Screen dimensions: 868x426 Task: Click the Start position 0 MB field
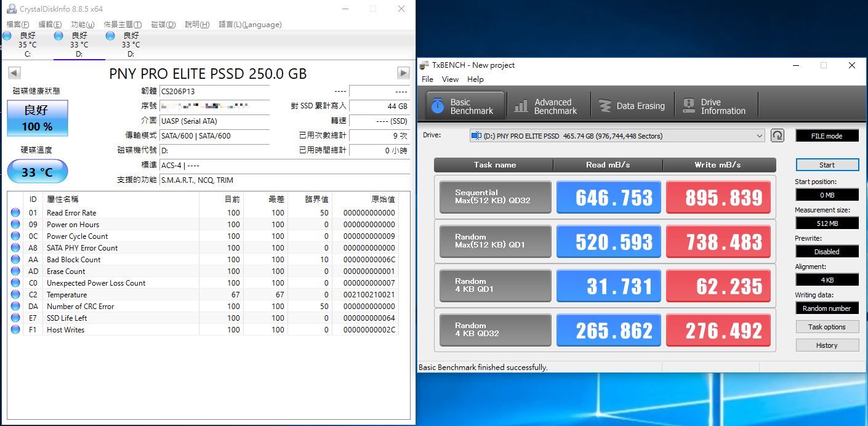pos(827,195)
